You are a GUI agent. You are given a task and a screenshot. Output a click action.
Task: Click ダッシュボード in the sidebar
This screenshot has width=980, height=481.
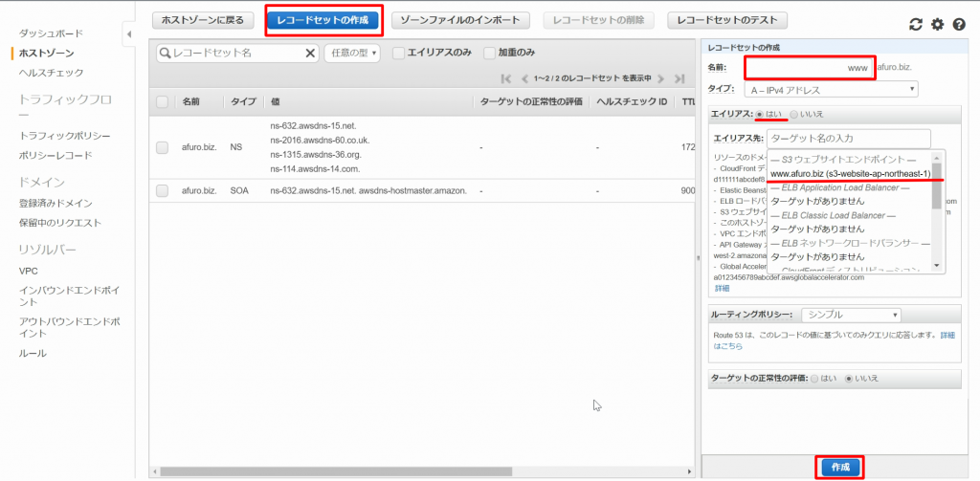[51, 33]
